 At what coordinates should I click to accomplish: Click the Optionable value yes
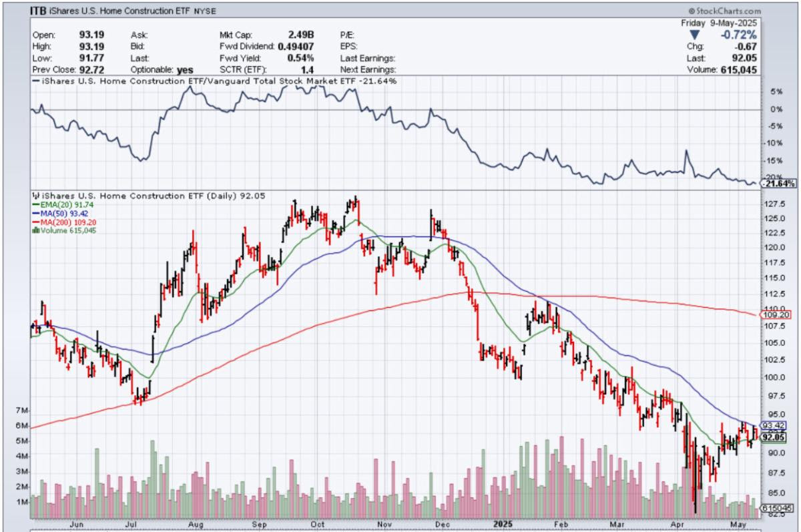186,69
